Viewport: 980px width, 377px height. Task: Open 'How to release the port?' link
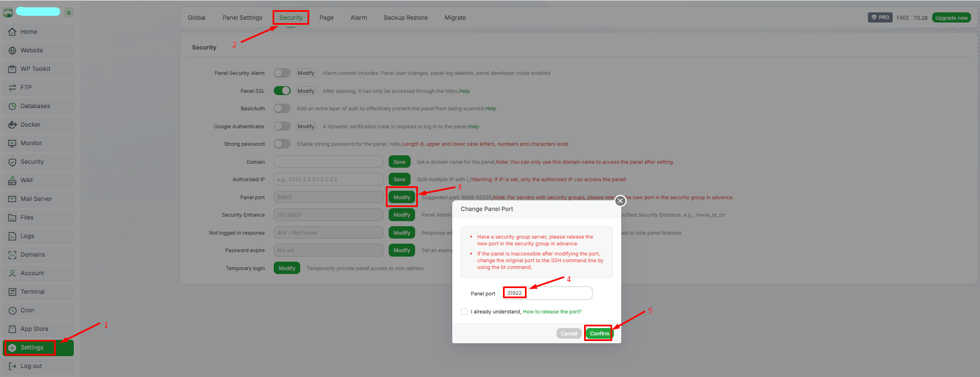(x=552, y=312)
